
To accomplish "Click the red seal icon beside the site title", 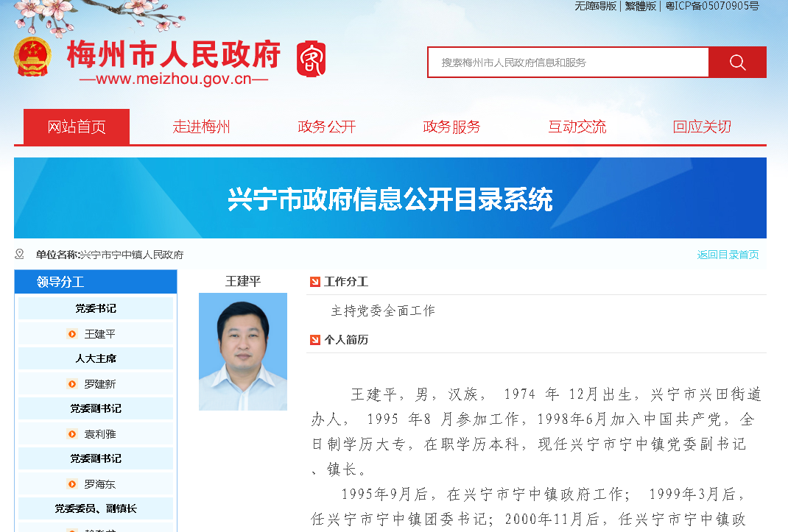I will [311, 59].
